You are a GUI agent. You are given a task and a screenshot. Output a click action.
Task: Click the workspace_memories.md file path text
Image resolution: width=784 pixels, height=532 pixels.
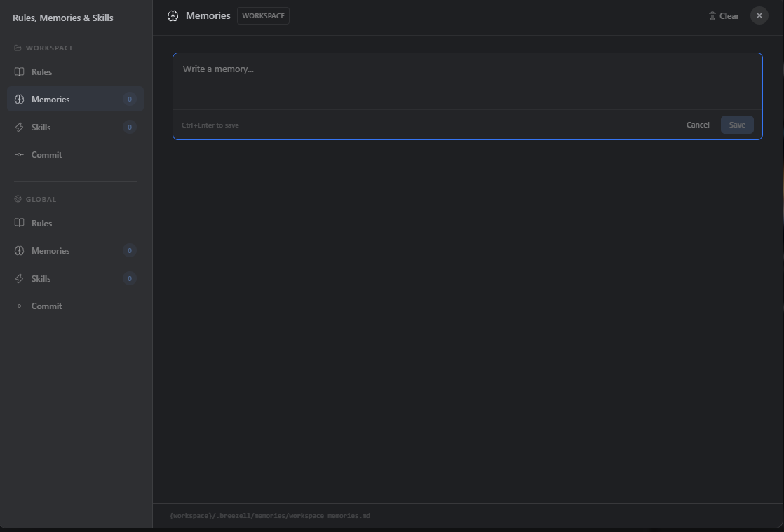tap(270, 516)
